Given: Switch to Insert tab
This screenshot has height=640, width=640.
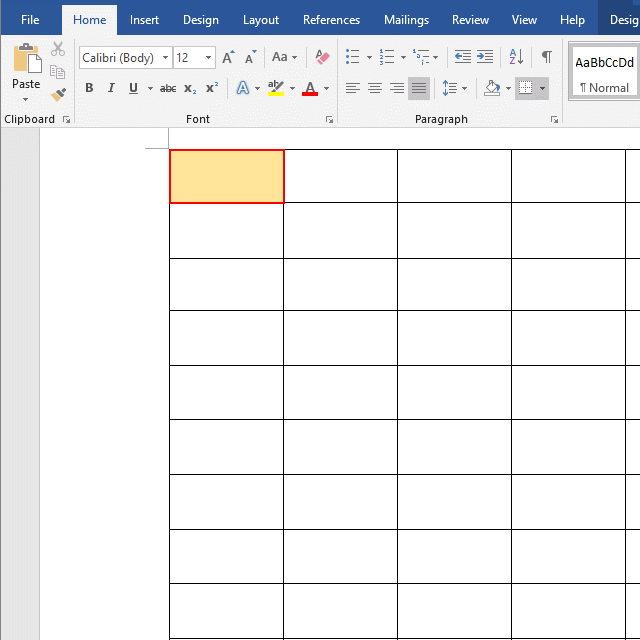Looking at the screenshot, I should click(x=144, y=20).
